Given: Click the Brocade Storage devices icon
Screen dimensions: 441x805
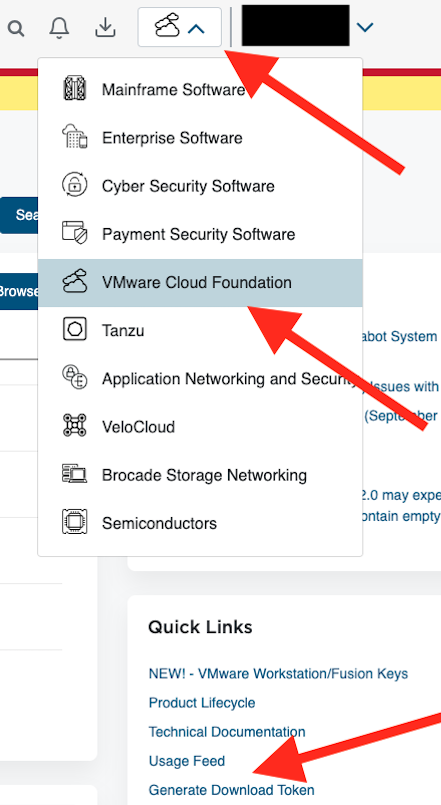Looking at the screenshot, I should pyautogui.click(x=74, y=475).
